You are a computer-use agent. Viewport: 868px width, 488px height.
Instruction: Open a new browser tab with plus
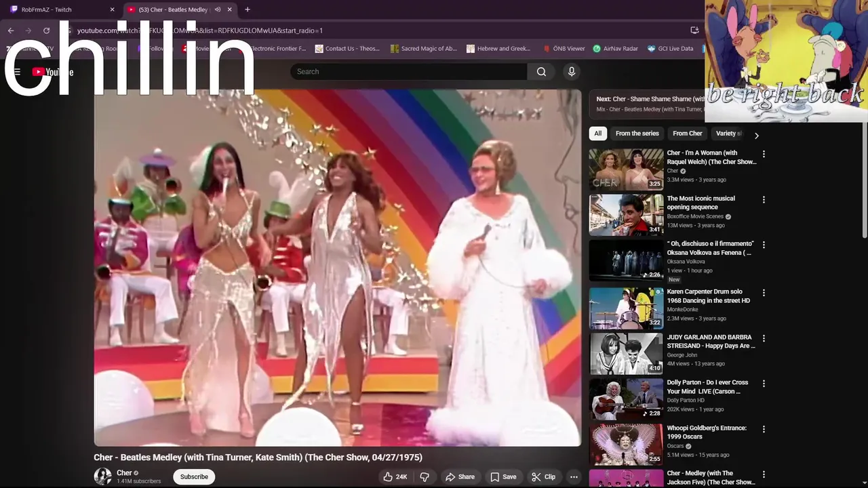tap(248, 9)
